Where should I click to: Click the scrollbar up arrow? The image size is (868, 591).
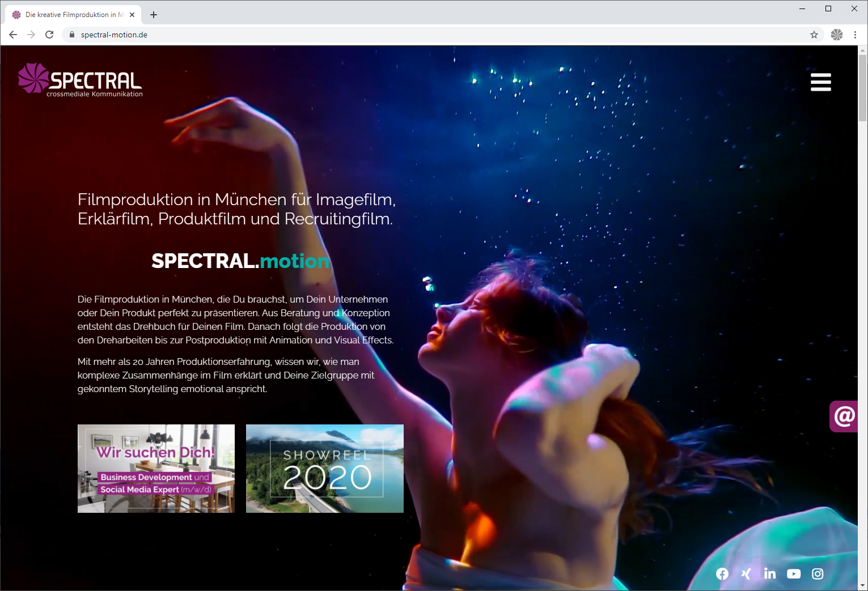coord(862,50)
